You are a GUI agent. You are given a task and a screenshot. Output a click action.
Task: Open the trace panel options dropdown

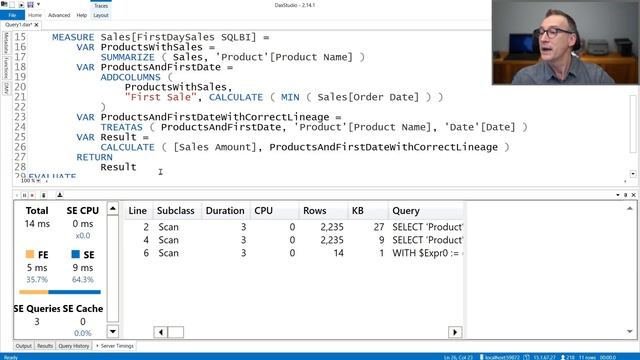tap(618, 195)
